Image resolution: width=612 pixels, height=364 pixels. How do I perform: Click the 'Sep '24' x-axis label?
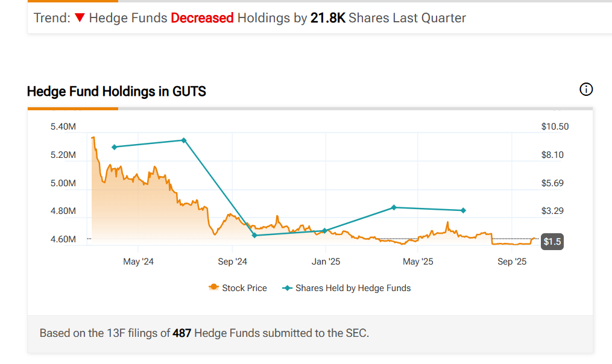pyautogui.click(x=232, y=262)
